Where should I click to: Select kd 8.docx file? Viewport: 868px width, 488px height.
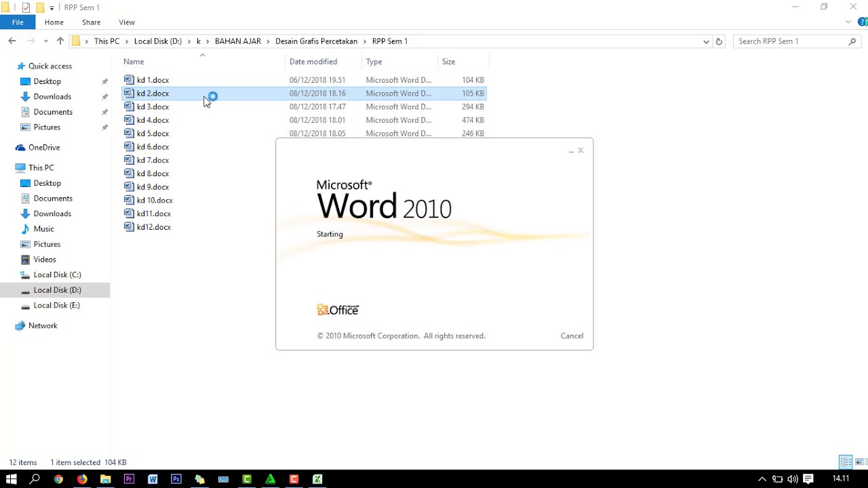click(x=146, y=174)
